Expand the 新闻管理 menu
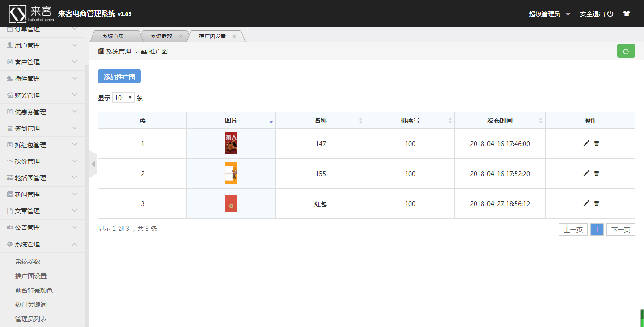This screenshot has height=327, width=644. pos(42,195)
